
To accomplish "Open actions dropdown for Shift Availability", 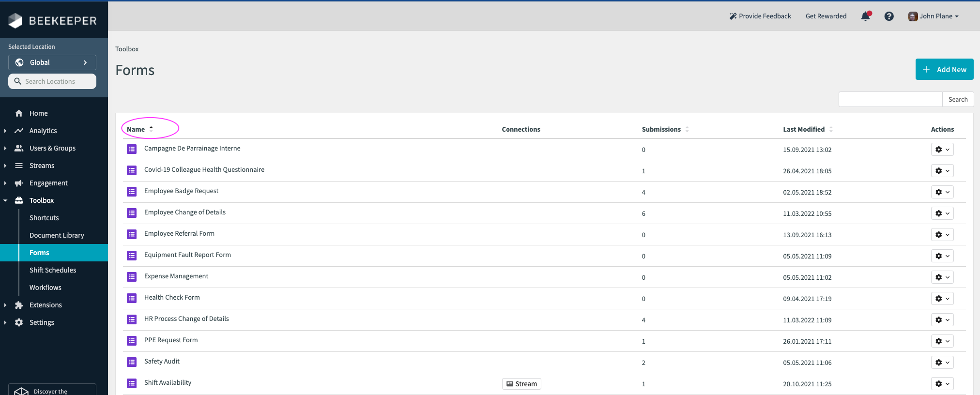I will (942, 384).
